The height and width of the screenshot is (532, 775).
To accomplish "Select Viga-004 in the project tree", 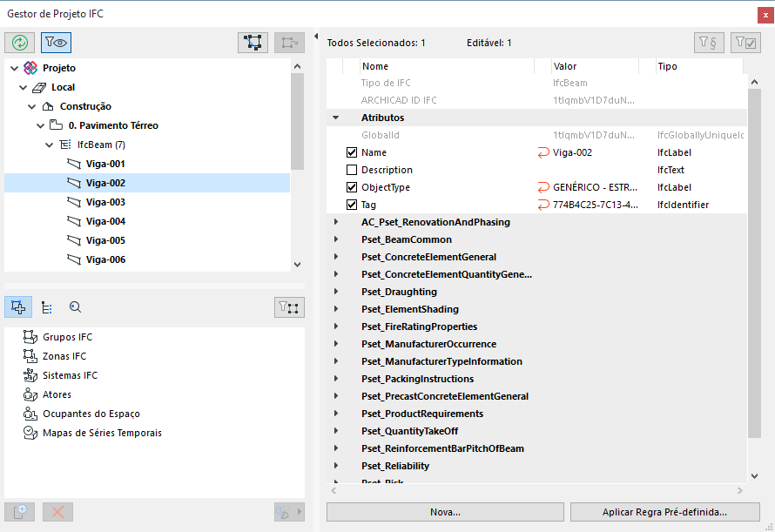I will click(105, 221).
